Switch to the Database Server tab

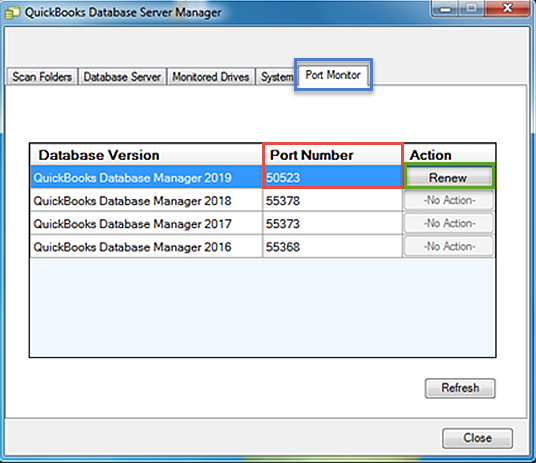click(x=122, y=77)
